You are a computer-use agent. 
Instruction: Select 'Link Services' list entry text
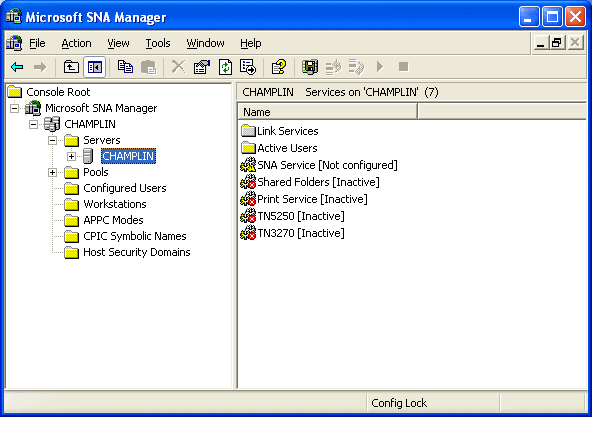point(288,131)
